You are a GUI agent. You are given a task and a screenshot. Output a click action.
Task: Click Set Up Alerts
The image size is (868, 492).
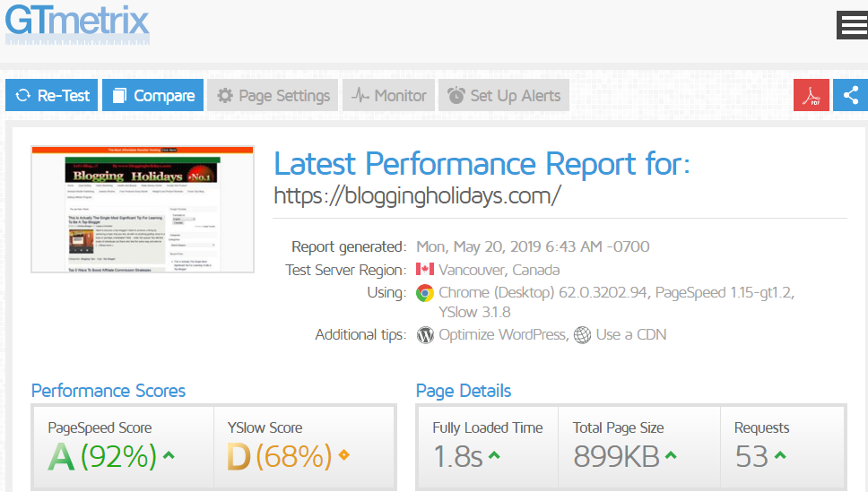504,96
